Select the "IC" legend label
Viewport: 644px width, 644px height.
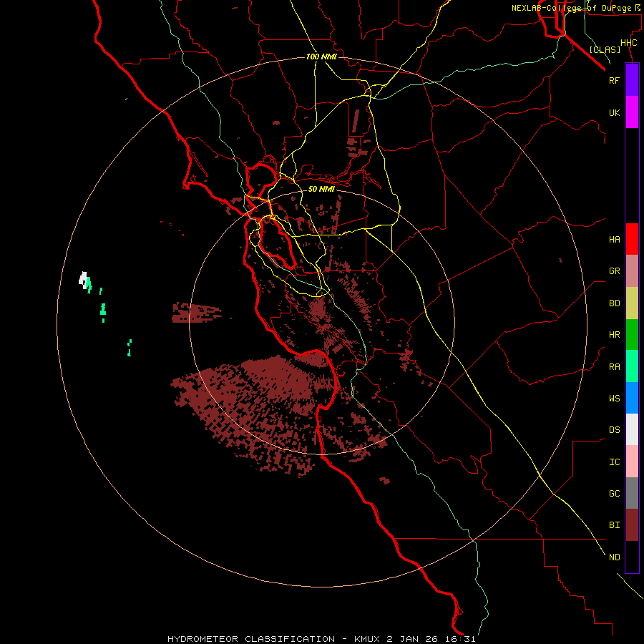[x=614, y=462]
